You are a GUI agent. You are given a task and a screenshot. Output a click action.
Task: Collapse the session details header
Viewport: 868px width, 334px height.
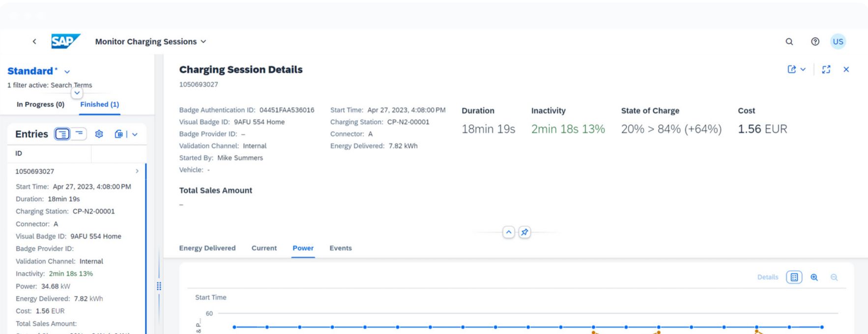click(x=509, y=232)
